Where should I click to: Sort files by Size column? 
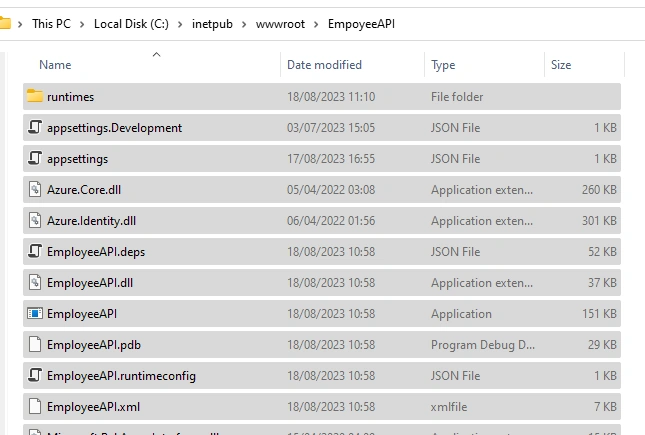[x=561, y=65]
